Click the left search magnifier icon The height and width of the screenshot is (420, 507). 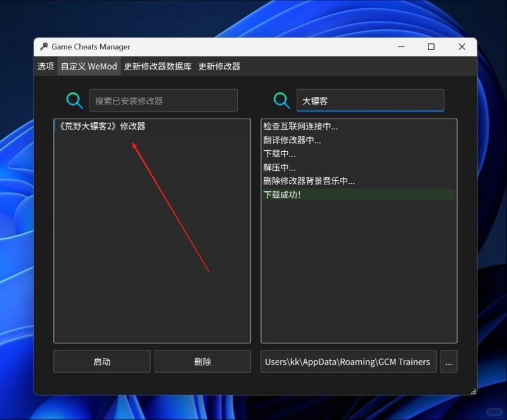click(74, 100)
